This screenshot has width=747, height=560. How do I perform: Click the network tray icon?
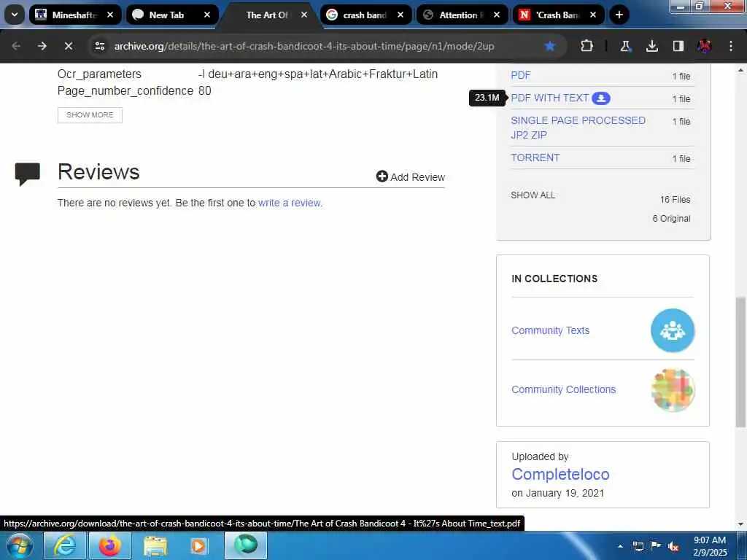(638, 546)
